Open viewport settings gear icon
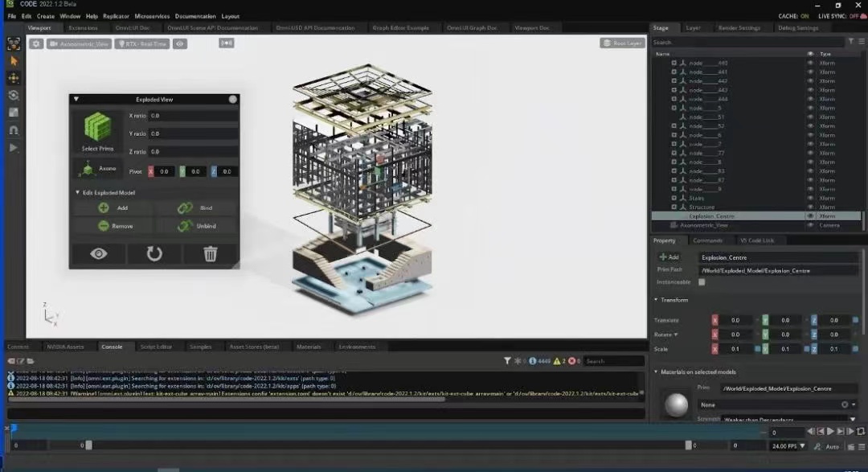Image resolution: width=868 pixels, height=472 pixels. tap(36, 44)
